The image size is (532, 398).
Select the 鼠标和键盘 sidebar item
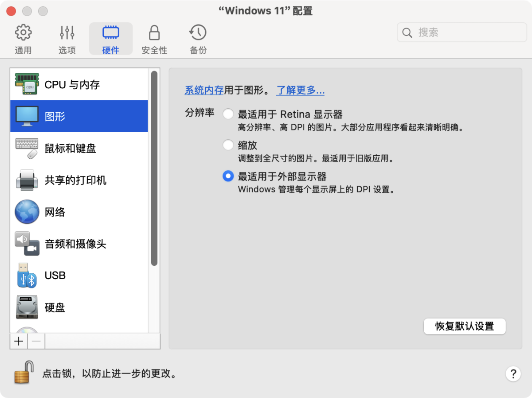point(70,148)
